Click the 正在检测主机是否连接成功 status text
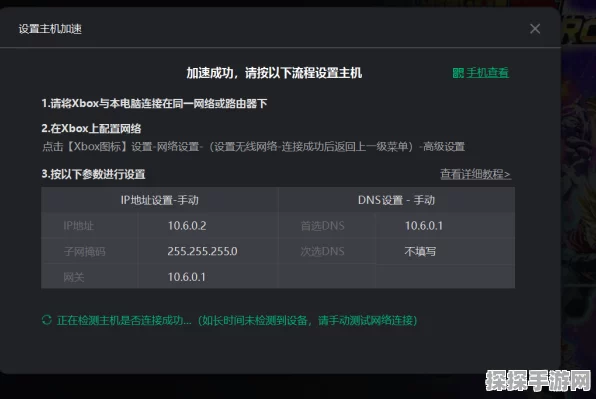Image resolution: width=596 pixels, height=399 pixels. coord(237,320)
